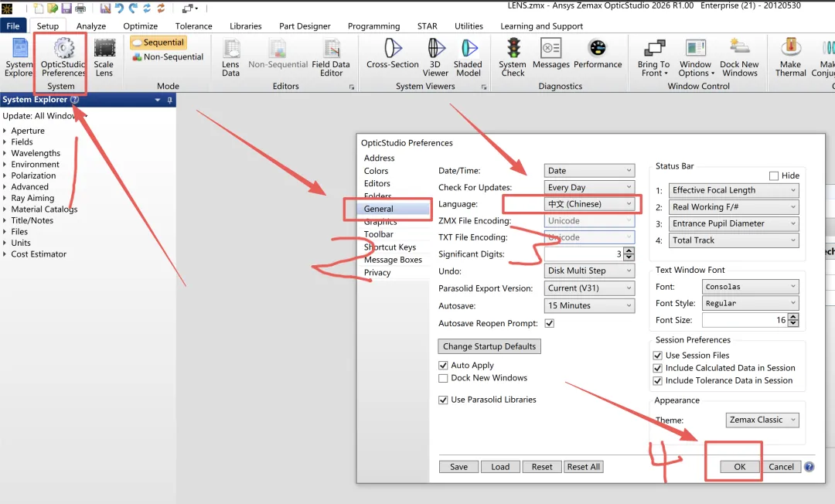Open Window Options in the ribbon
The height and width of the screenshot is (504, 835).
(x=696, y=57)
